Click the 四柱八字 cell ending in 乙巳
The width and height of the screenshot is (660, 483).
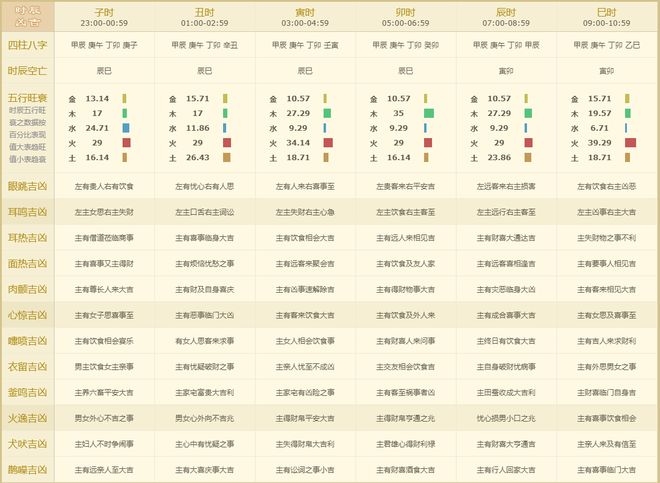[x=607, y=45]
